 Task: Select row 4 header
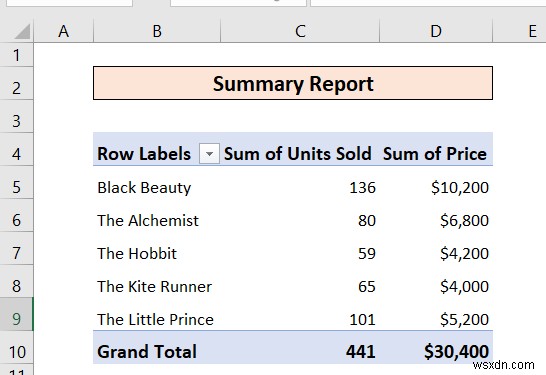pyautogui.click(x=16, y=149)
